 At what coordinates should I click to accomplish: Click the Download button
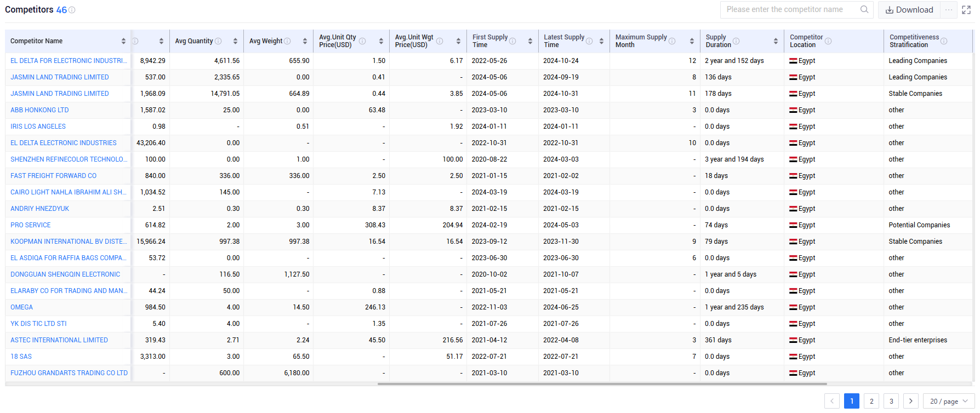(909, 10)
